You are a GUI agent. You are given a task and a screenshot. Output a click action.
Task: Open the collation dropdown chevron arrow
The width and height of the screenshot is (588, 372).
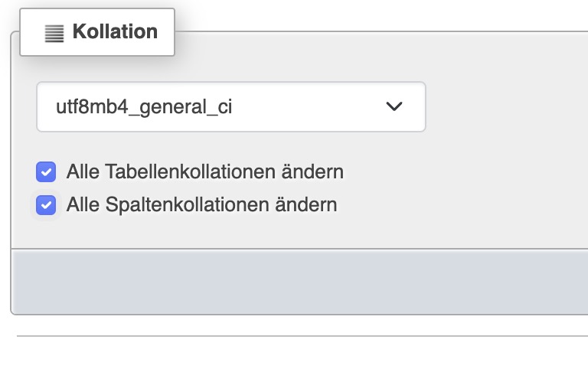(x=394, y=106)
